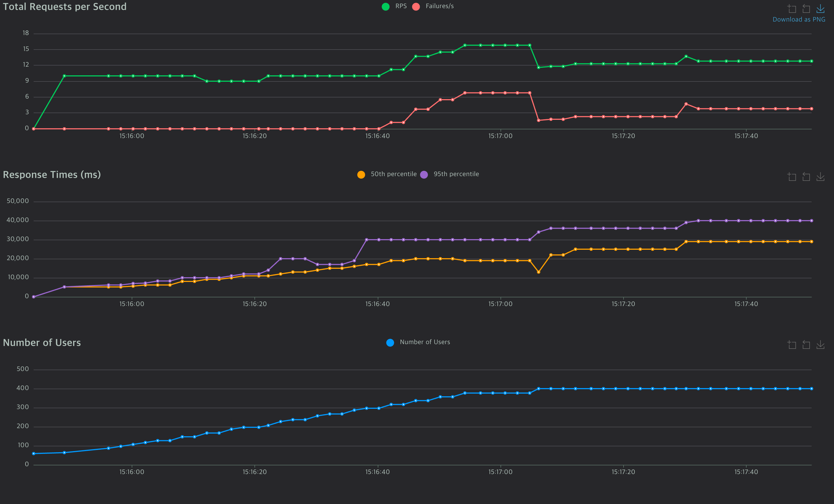Click zoom-select icon on Response Times chart
Screen dimensions: 834x504
tap(792, 177)
